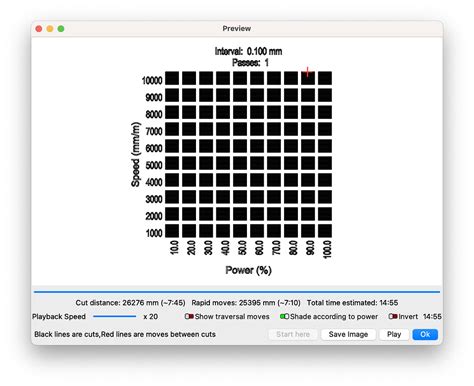Click the Play button

(x=394, y=334)
